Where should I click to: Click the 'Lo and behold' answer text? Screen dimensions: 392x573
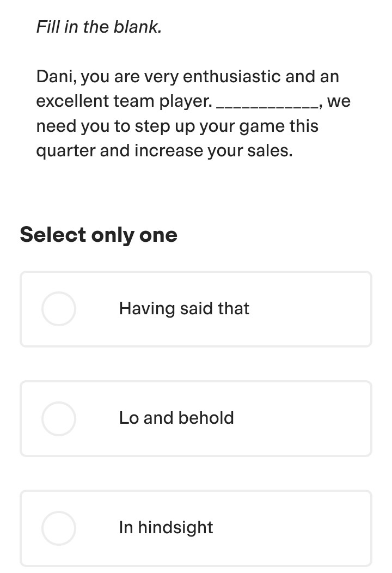pos(176,418)
